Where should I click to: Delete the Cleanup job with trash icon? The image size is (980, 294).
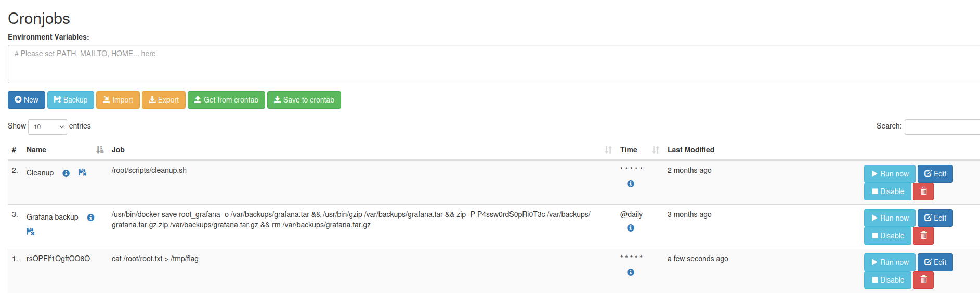[923, 191]
